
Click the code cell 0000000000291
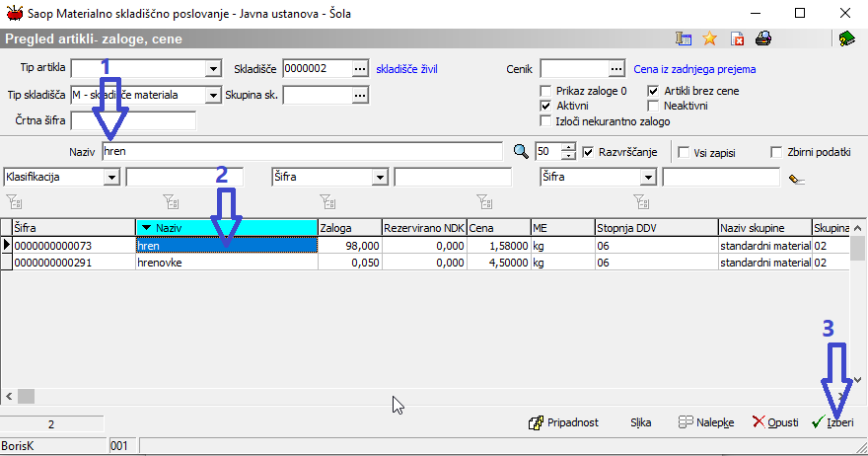pos(74,263)
